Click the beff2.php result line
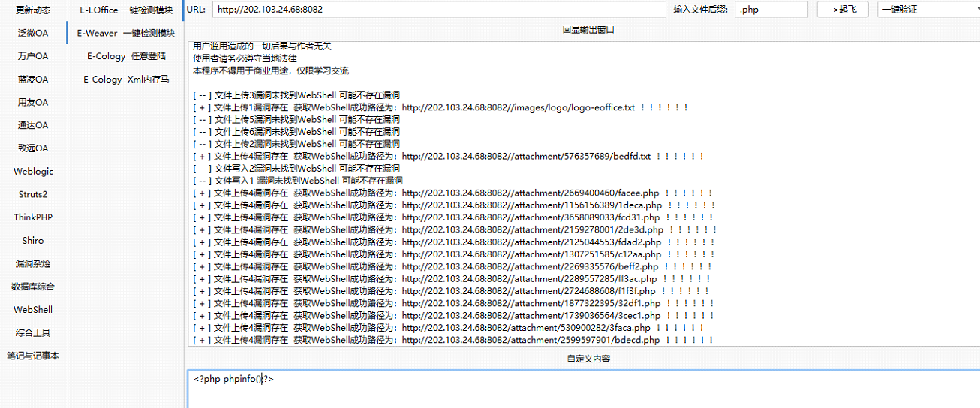 coord(452,266)
